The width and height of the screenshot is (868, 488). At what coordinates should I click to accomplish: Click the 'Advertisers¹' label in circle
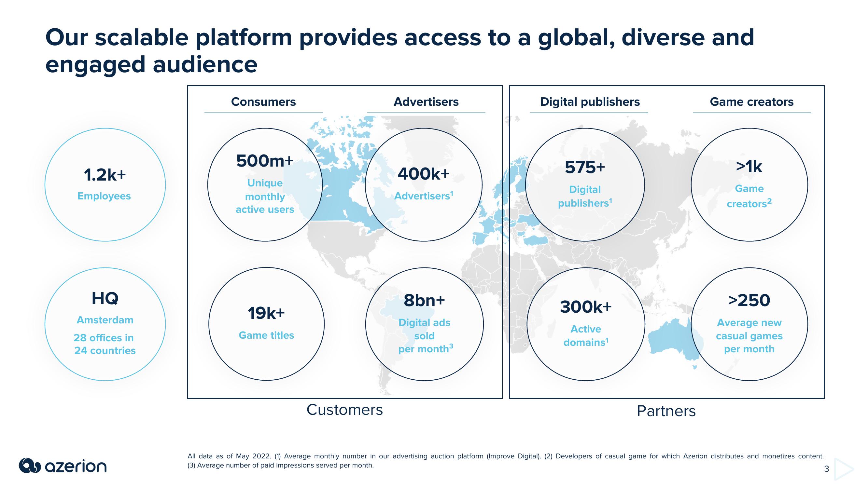424,196
